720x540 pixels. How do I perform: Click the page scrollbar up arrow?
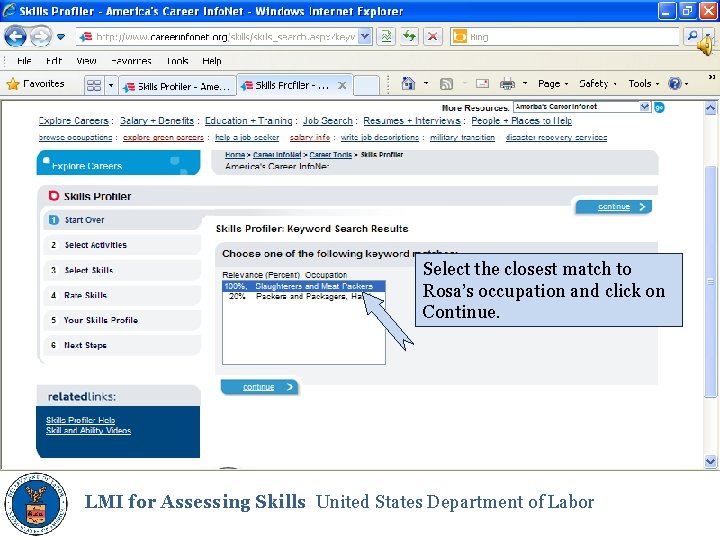coord(710,108)
